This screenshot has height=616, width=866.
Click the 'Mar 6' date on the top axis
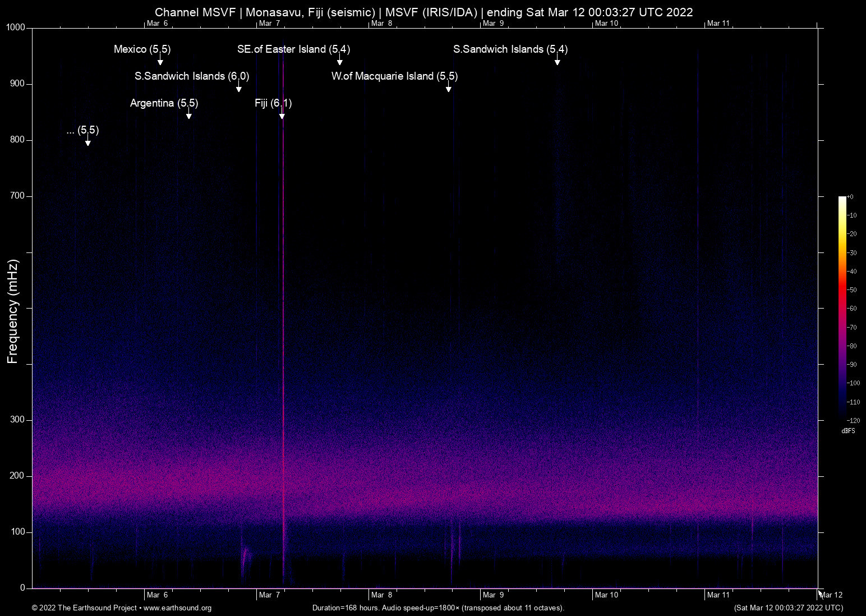[x=158, y=23]
